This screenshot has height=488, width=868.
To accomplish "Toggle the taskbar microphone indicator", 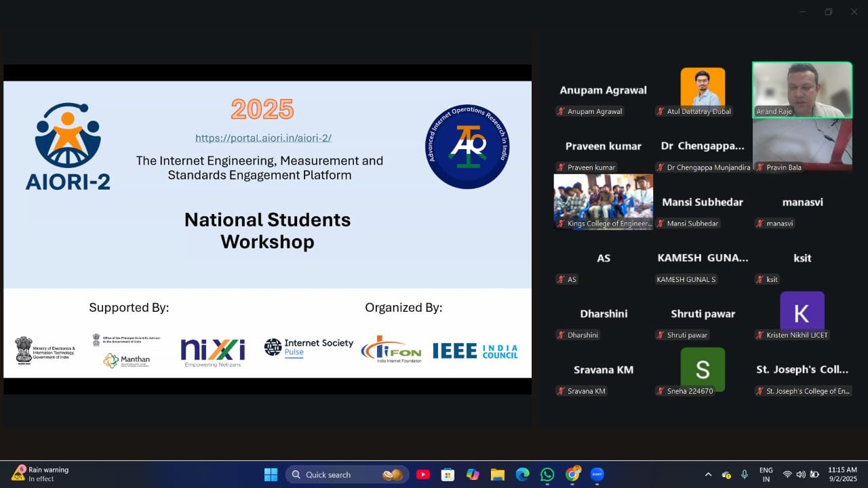I will (745, 474).
